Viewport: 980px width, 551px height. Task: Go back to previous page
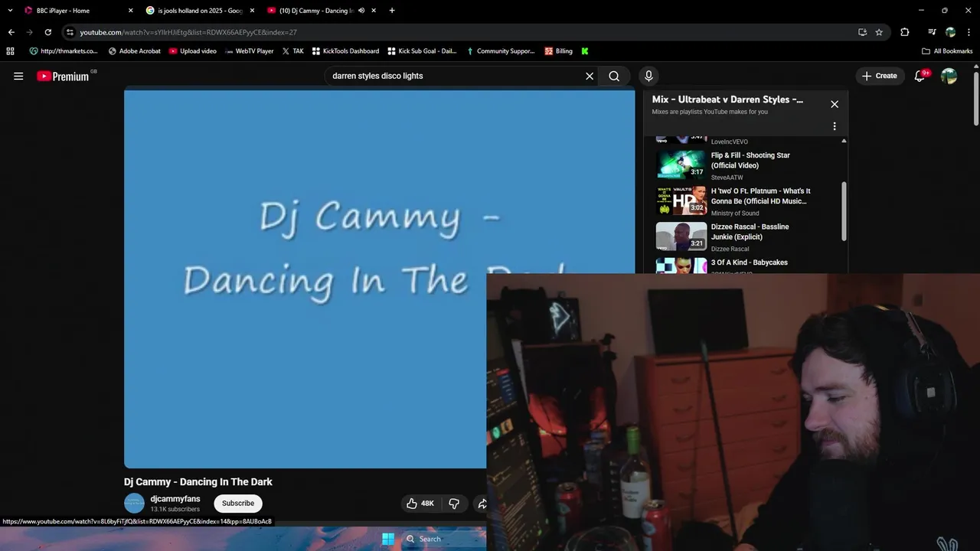coord(11,32)
